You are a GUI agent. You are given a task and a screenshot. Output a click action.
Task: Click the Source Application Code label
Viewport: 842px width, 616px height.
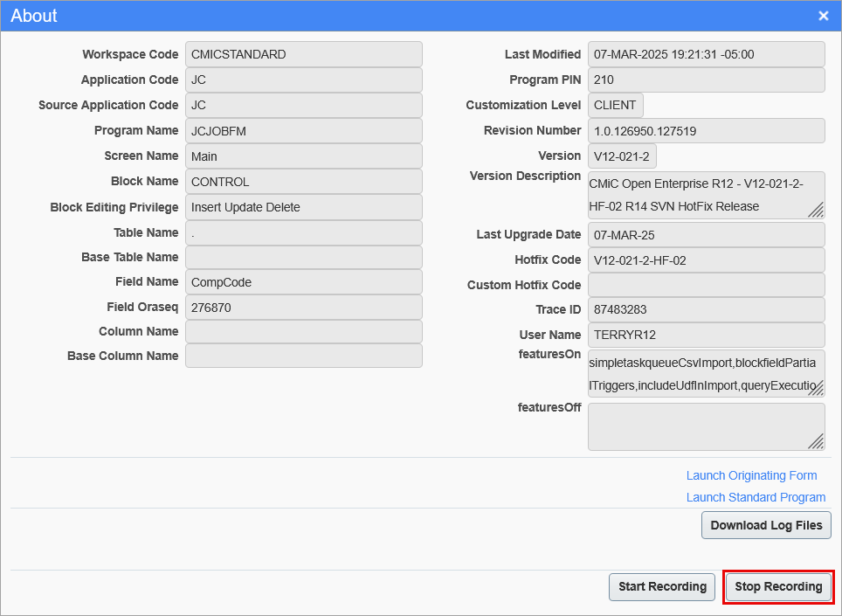pos(108,105)
